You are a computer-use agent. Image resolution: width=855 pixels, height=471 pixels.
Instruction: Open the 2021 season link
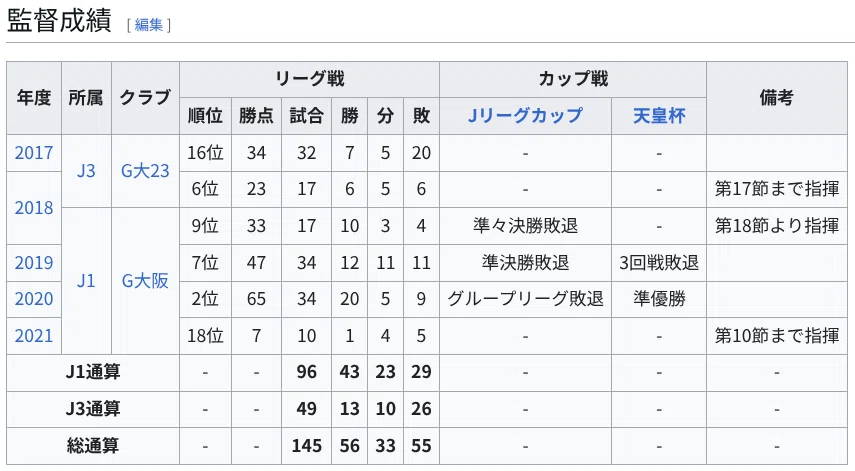(x=34, y=336)
